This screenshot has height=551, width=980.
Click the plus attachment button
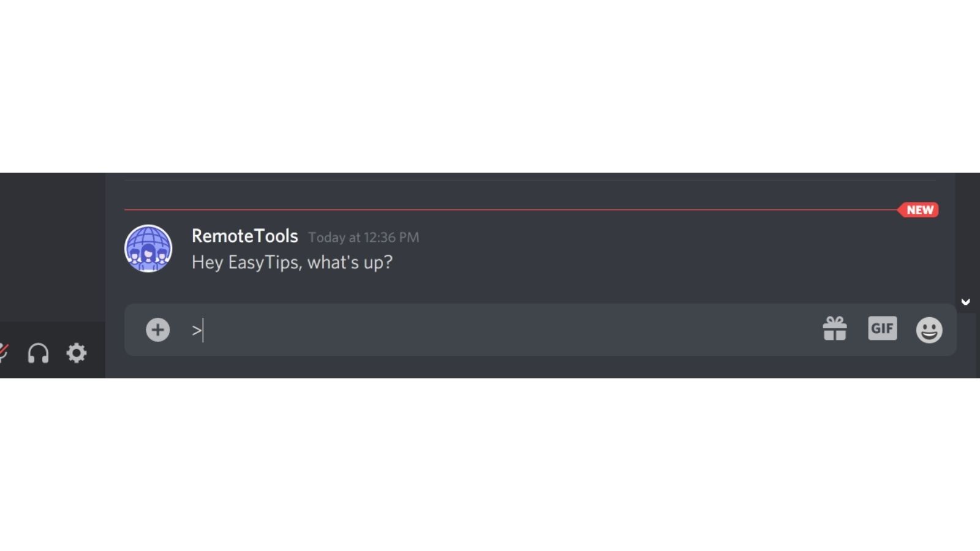coord(157,330)
